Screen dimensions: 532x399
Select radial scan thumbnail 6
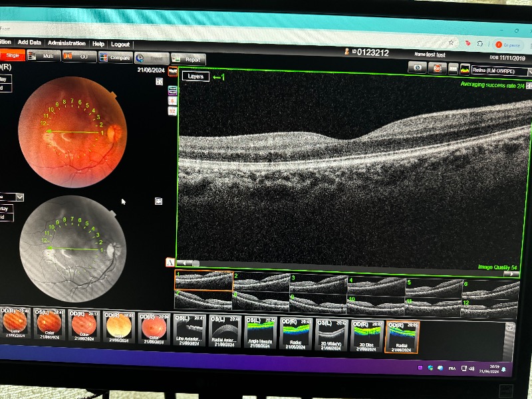[x=491, y=290]
